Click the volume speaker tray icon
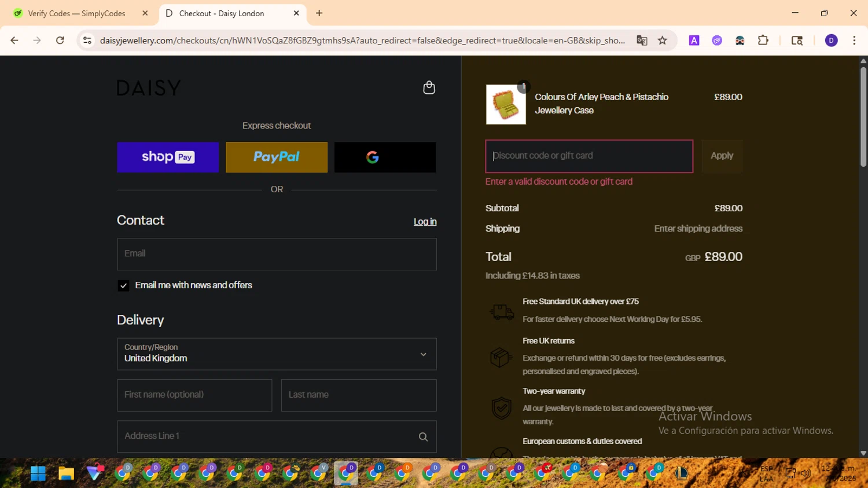The height and width of the screenshot is (488, 868). point(806,474)
